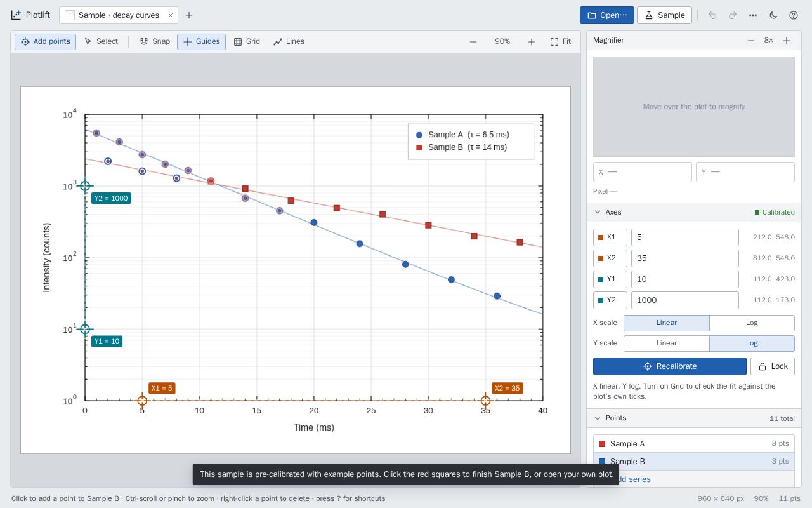Click the Sample A red color swatch
Screen dimensions: 812x508
pos(602,444)
